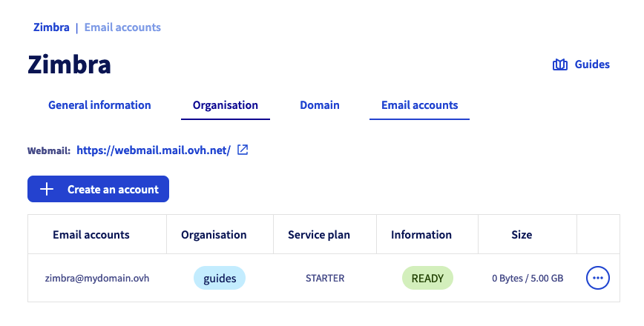Click the STARTER service plan cell
Screen dimensions: 644x326
click(x=325, y=278)
